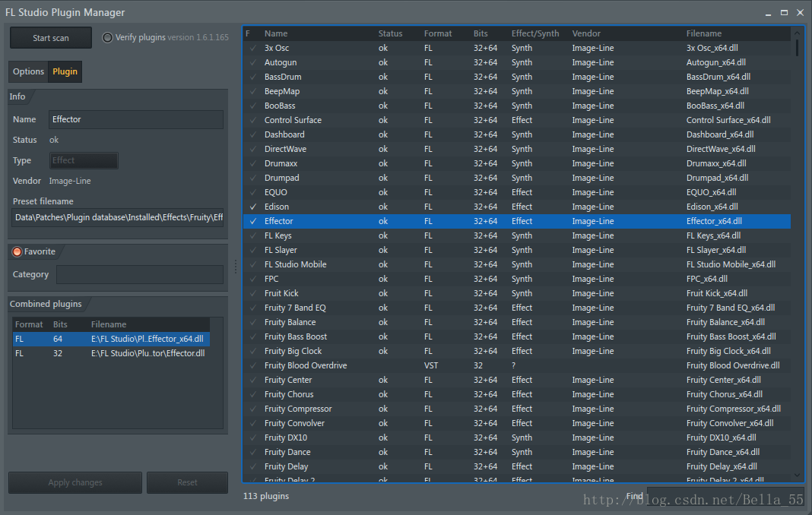Screen dimensions: 812x515
Task: Select the FPC plugin row
Action: (517, 279)
